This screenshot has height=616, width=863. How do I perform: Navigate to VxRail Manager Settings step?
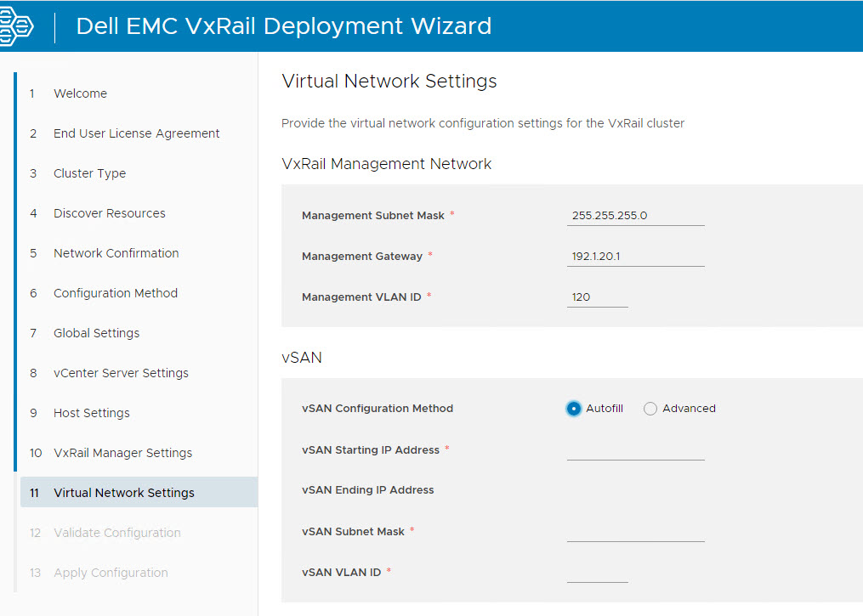(122, 453)
